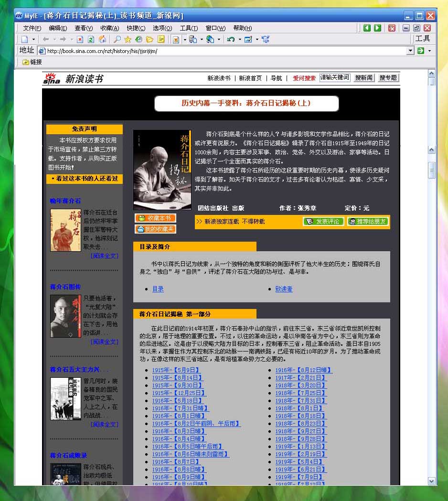Click the page vertical scrollbar thumb
Image resolution: width=448 pixels, height=501 pixels.
tap(431, 170)
